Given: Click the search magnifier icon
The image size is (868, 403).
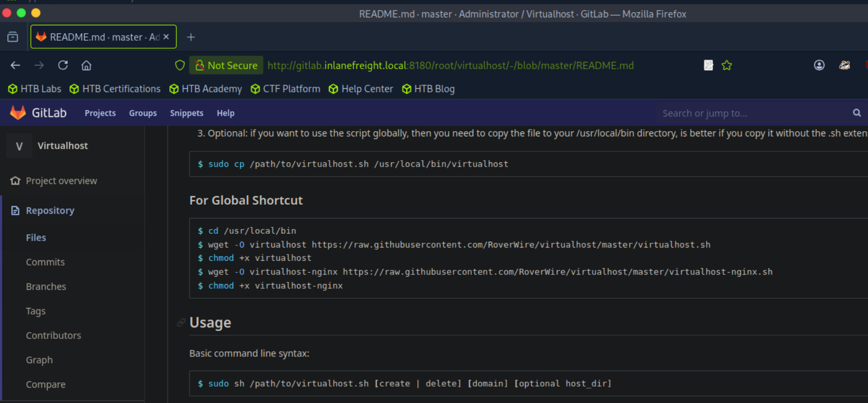Looking at the screenshot, I should click(856, 113).
